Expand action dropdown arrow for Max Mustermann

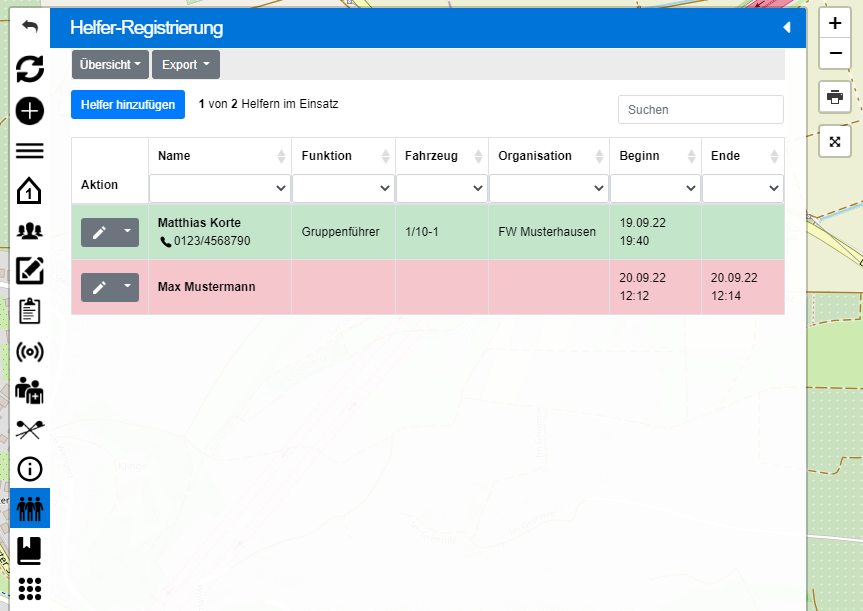pyautogui.click(x=127, y=287)
